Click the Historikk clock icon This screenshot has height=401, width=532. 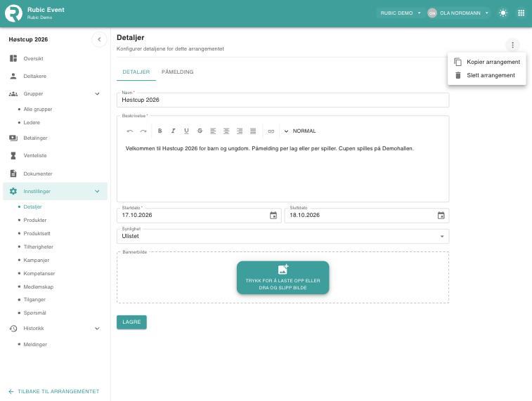pos(13,329)
